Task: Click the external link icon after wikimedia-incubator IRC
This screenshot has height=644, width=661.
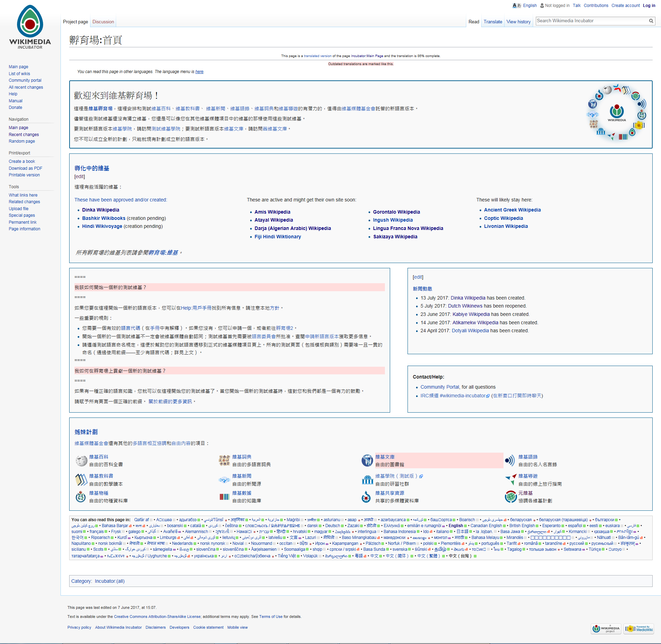Action: pyautogui.click(x=488, y=396)
